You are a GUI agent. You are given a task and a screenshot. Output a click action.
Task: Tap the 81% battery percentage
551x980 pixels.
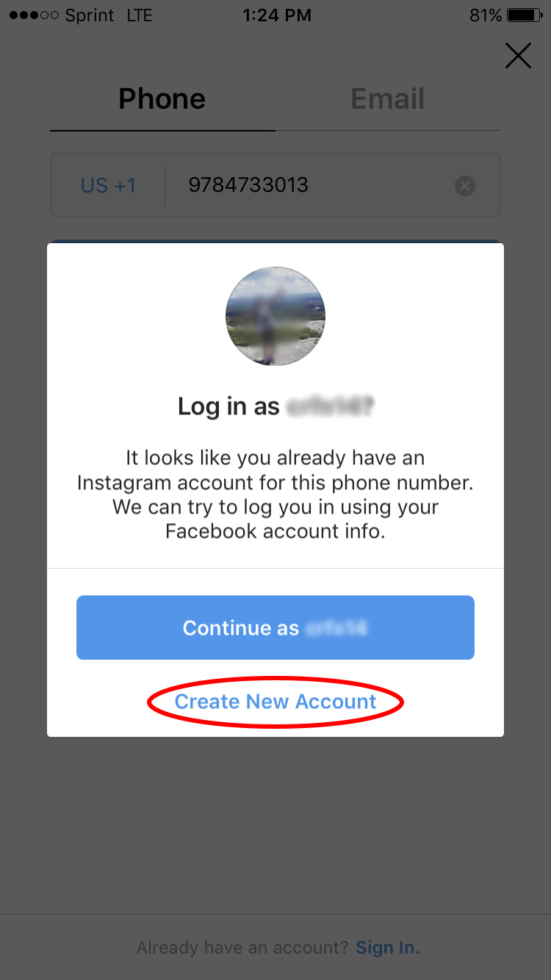pos(486,15)
